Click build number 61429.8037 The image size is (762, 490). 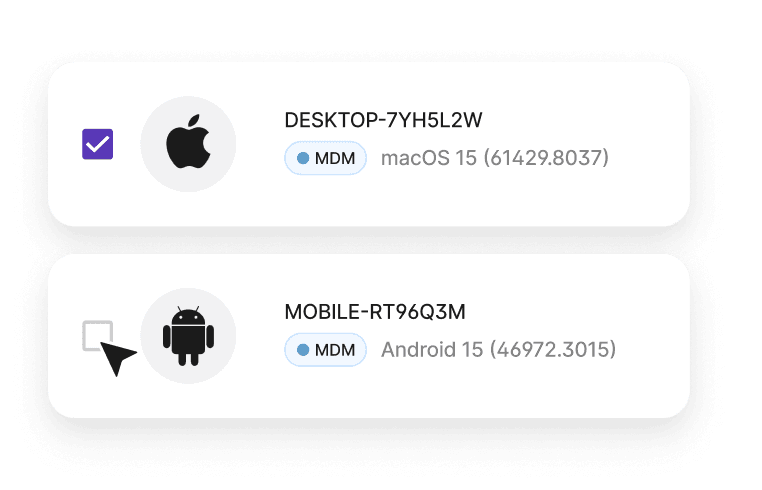click(546, 158)
